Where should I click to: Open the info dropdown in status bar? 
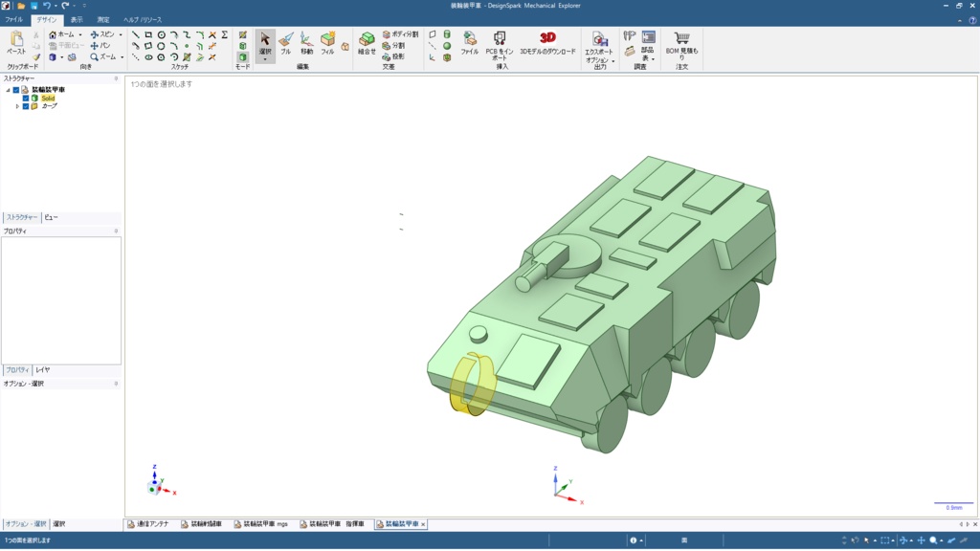pyautogui.click(x=641, y=540)
